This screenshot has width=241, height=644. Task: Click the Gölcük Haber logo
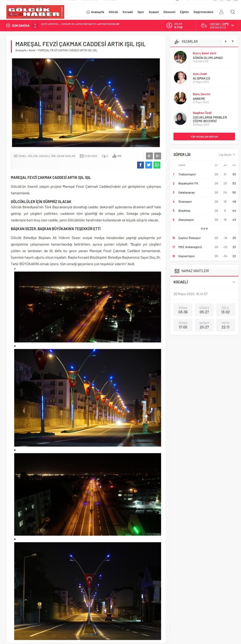tap(35, 12)
